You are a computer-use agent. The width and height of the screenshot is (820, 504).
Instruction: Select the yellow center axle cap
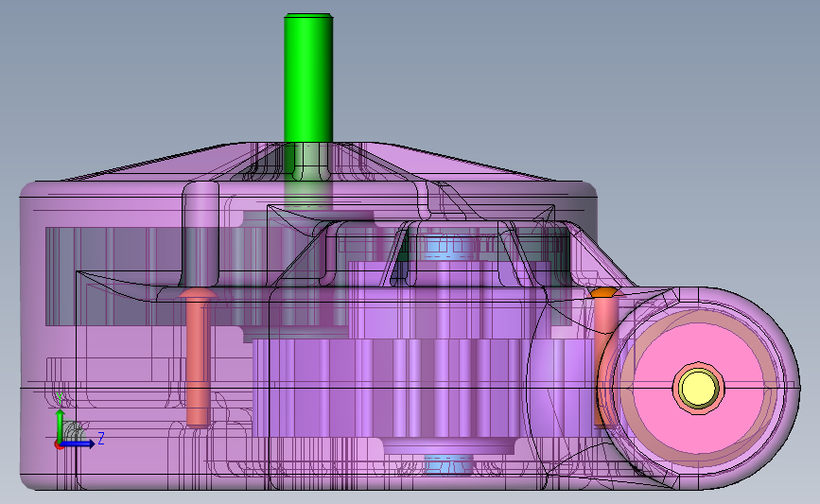point(698,388)
